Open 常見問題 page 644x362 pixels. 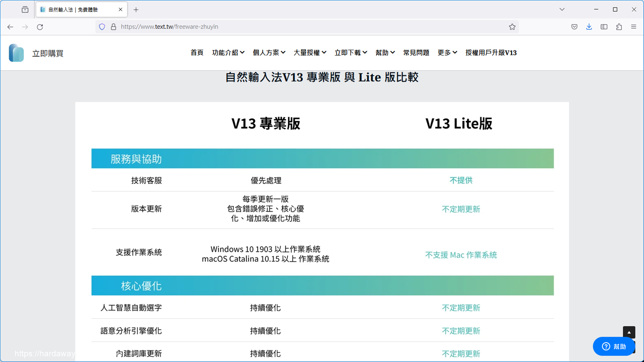[x=416, y=53]
